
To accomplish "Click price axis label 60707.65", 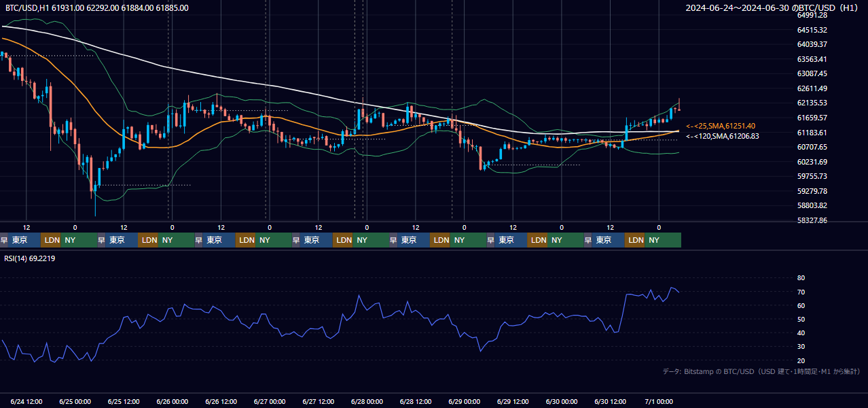I will pyautogui.click(x=812, y=147).
